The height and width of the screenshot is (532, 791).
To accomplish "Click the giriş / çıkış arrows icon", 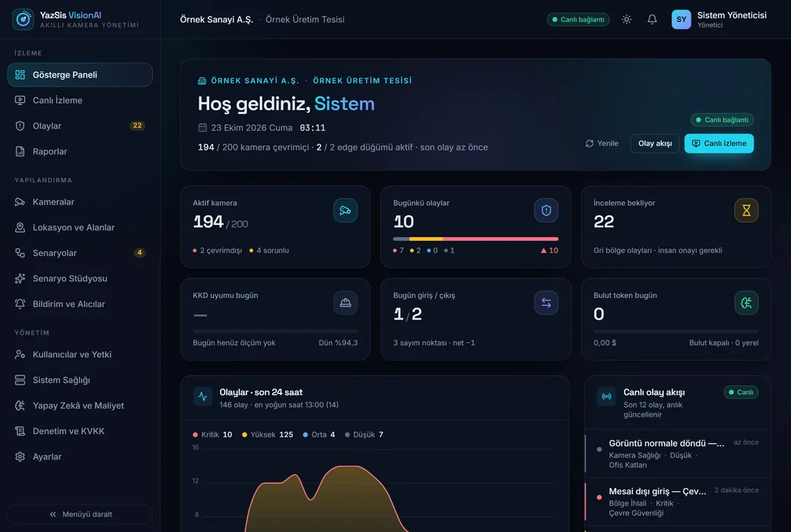I will pyautogui.click(x=546, y=302).
